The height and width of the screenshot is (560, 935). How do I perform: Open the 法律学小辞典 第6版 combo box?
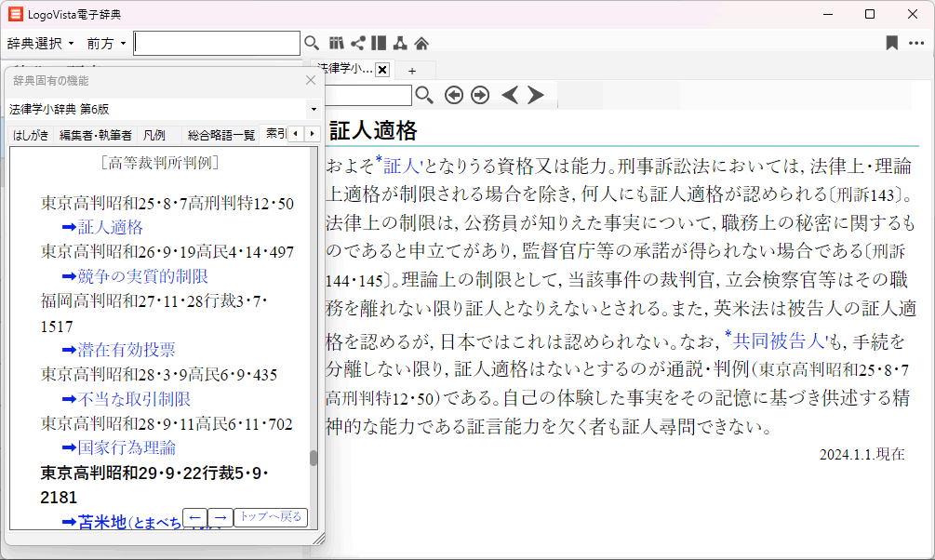pyautogui.click(x=163, y=109)
